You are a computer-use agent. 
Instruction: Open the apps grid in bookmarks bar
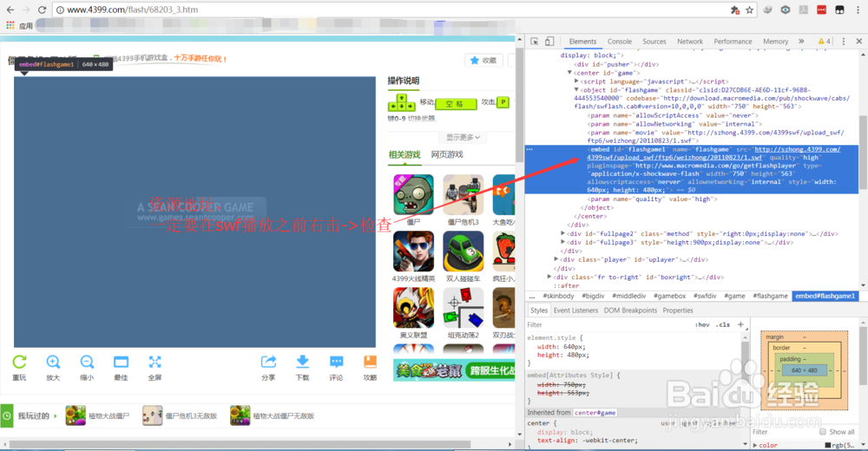[x=10, y=25]
